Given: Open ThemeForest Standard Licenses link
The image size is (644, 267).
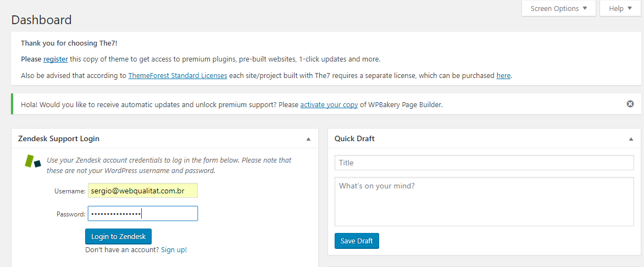Looking at the screenshot, I should 177,75.
